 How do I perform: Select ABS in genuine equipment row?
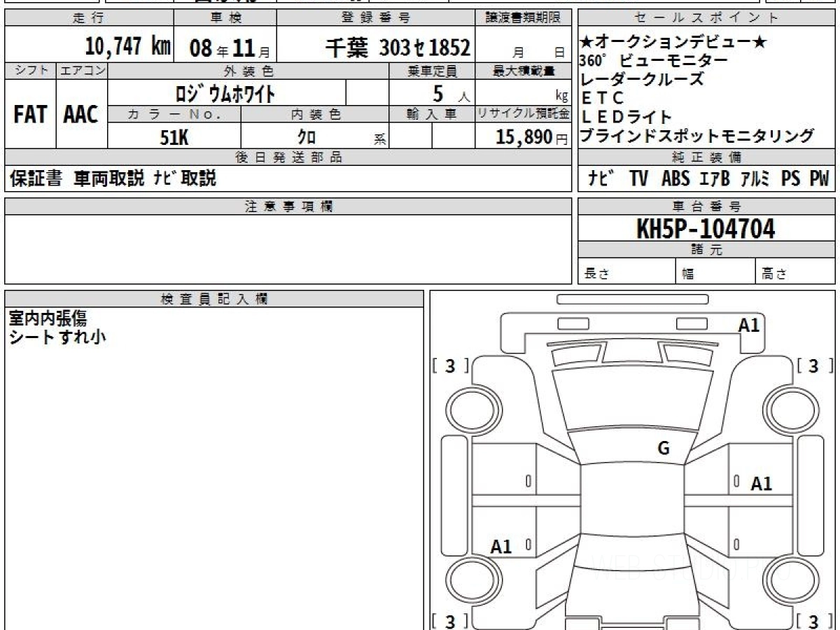(675, 178)
